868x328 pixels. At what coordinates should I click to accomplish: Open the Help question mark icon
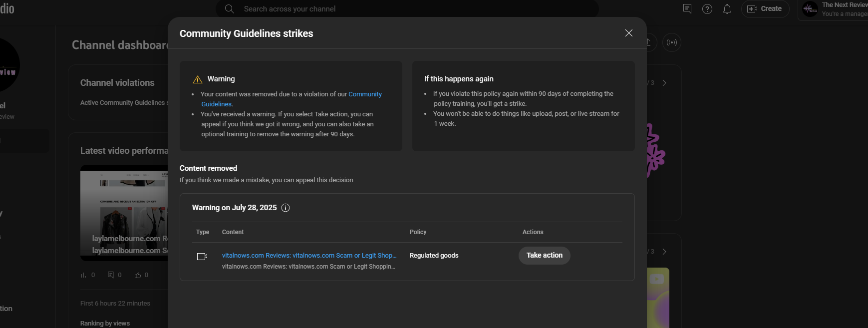pos(707,9)
